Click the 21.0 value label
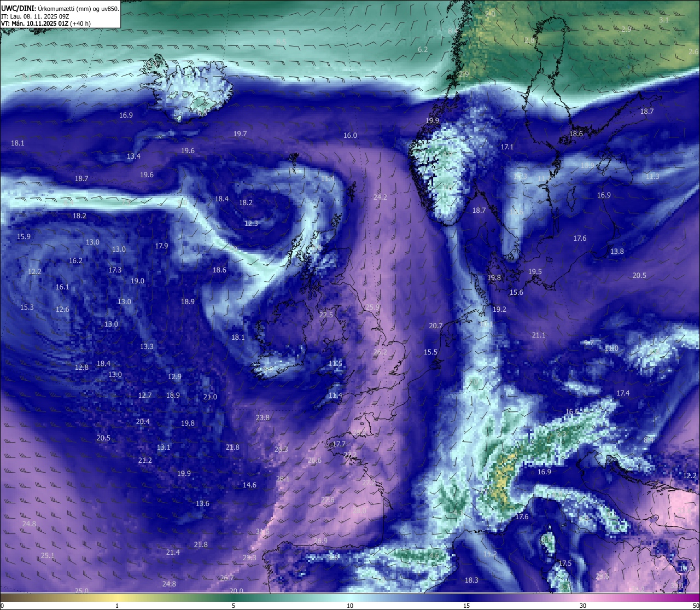 pos(210,397)
